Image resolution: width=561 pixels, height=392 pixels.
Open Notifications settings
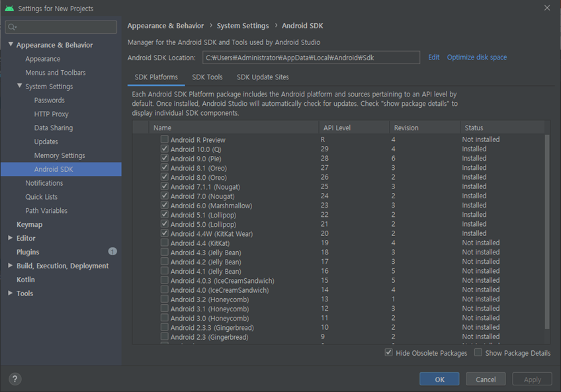point(44,183)
